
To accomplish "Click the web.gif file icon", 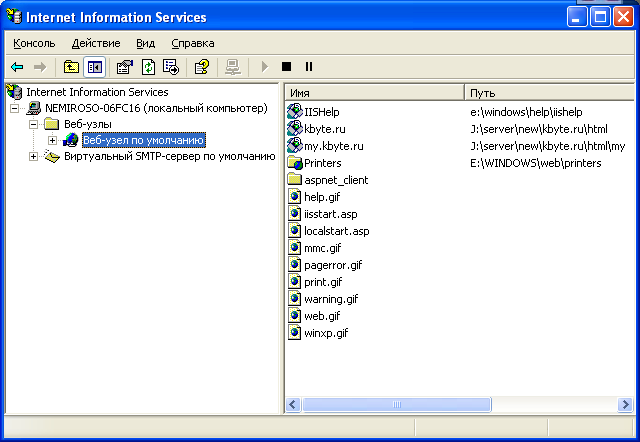I will [294, 316].
